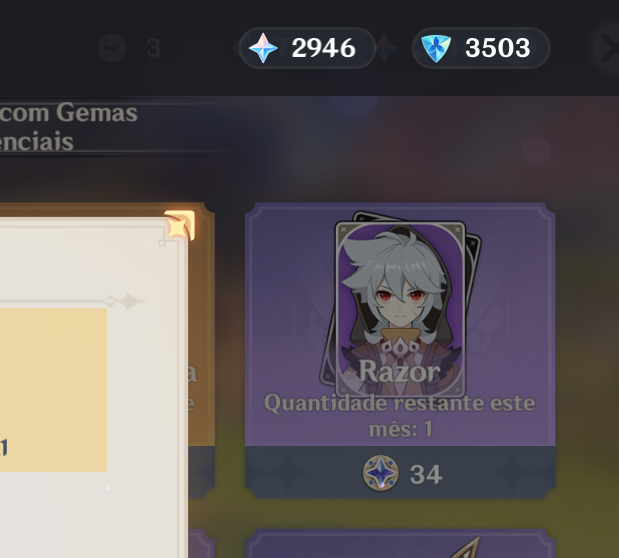Click the 34 Starglitter price bar
Viewport: 619px width, 558px height.
click(x=400, y=472)
